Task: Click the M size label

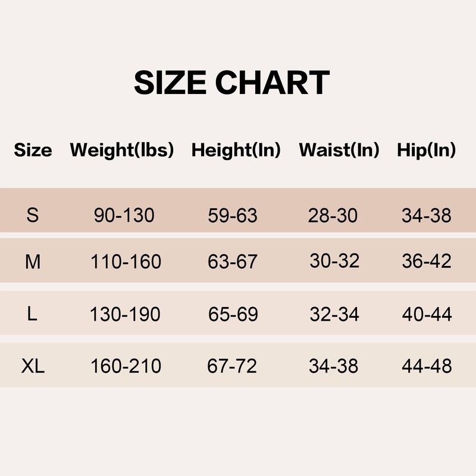Action: tap(33, 261)
